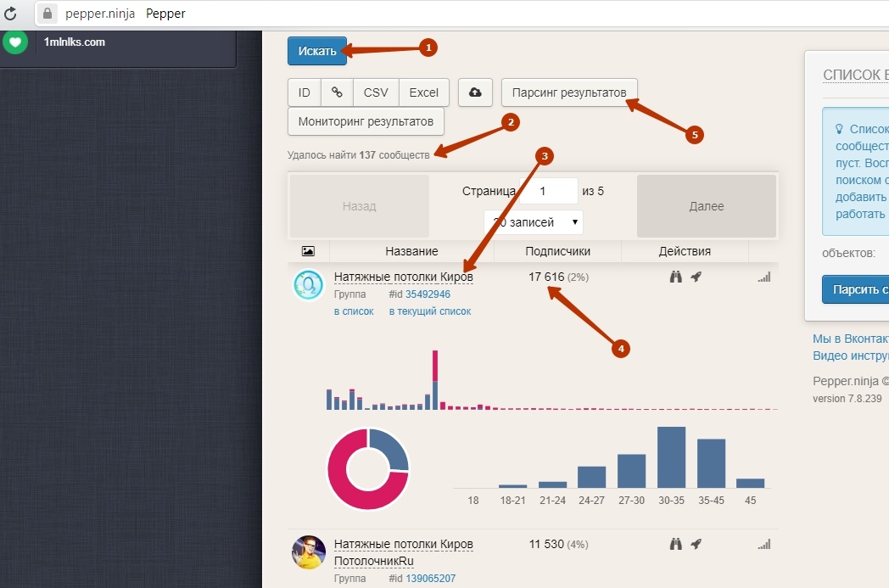Open avatar of group #id 35492946

pos(309,284)
